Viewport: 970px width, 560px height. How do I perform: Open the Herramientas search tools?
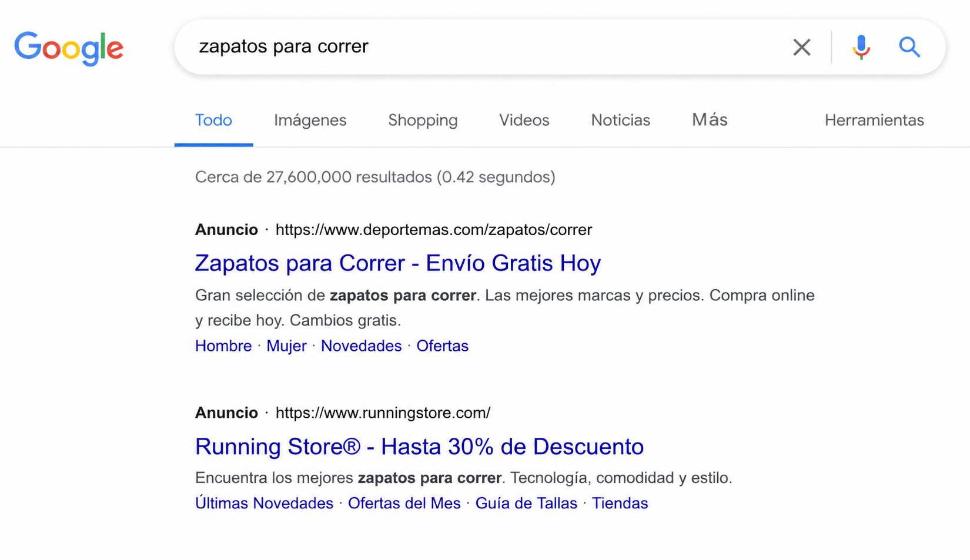pyautogui.click(x=874, y=120)
